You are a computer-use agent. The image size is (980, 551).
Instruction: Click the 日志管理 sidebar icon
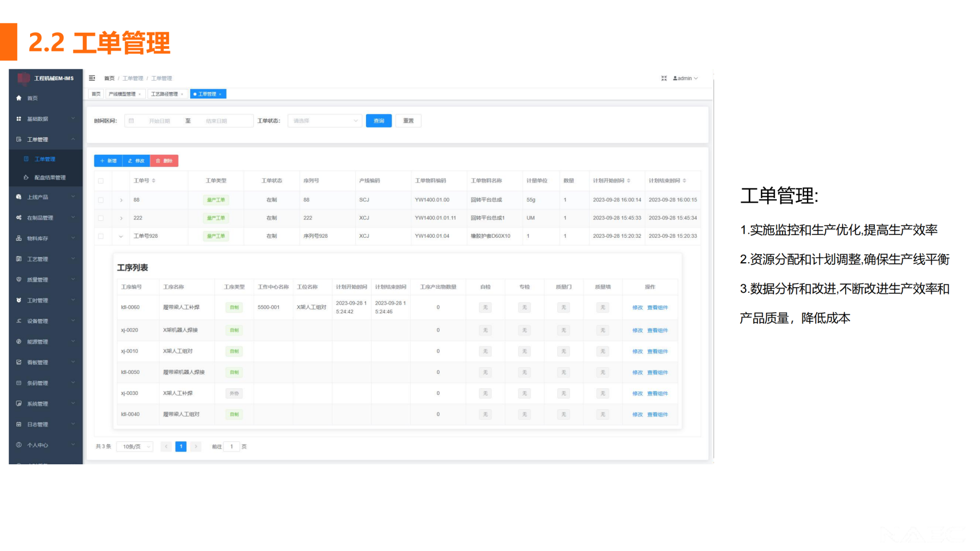point(19,424)
